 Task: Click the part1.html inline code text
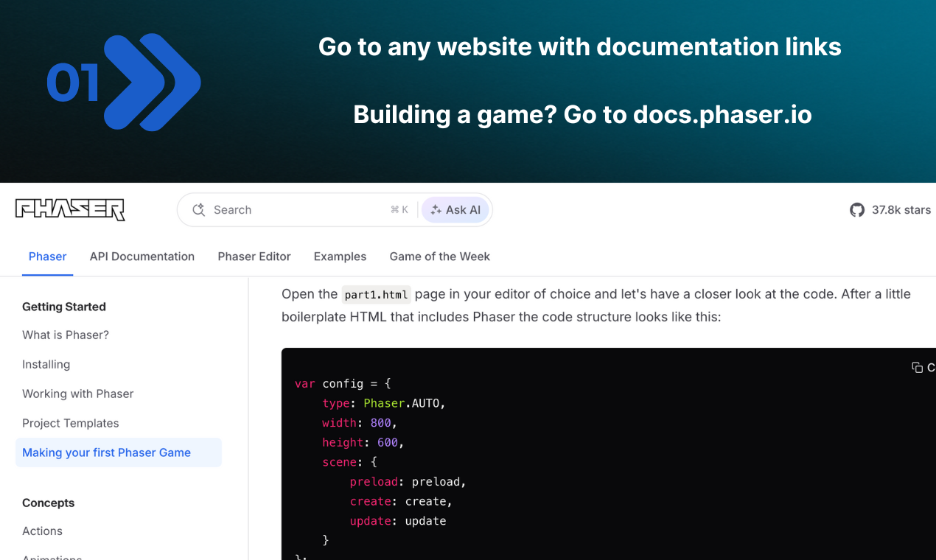coord(376,295)
